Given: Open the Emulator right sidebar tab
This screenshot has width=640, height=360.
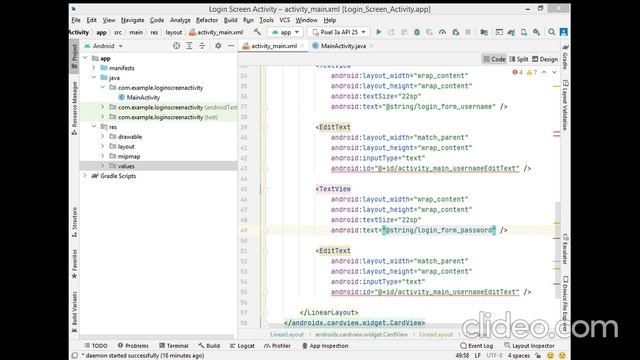Looking at the screenshot, I should click(x=565, y=249).
